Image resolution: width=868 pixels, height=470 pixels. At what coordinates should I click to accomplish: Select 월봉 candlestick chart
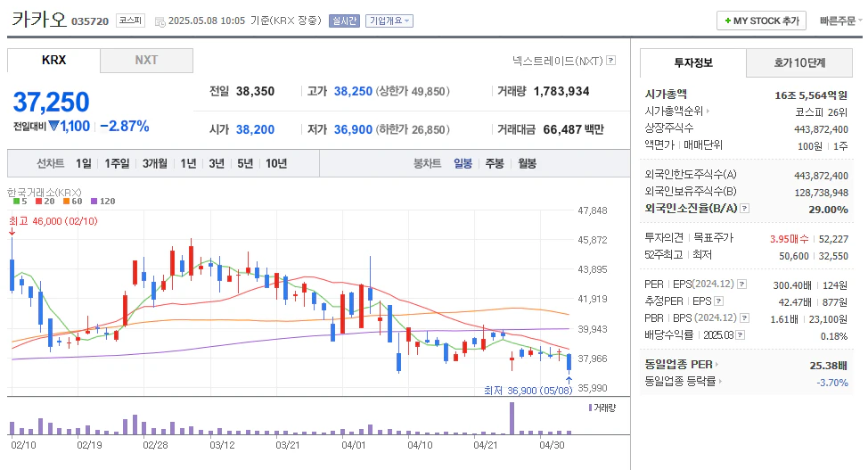point(527,163)
